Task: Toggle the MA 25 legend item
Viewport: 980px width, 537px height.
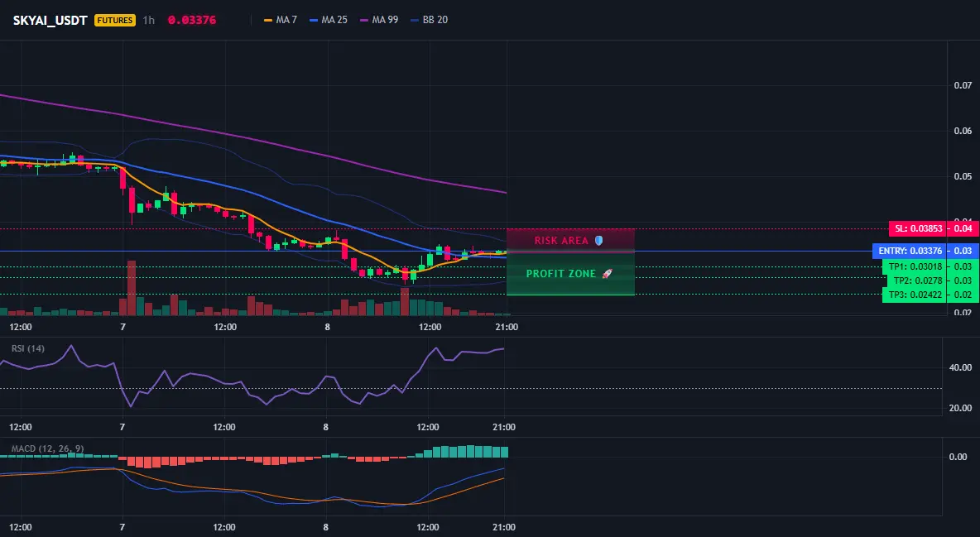Action: [x=329, y=20]
